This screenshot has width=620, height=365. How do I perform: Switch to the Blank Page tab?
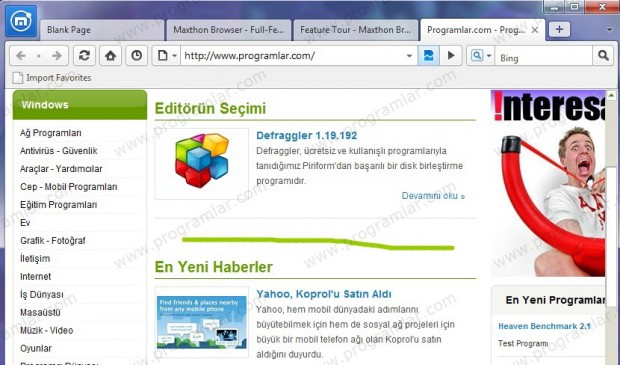point(102,30)
